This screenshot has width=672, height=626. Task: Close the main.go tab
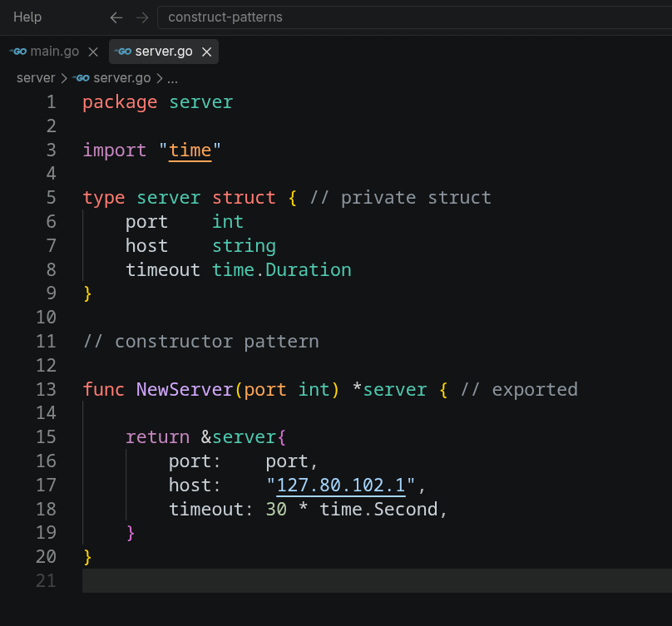(x=93, y=52)
